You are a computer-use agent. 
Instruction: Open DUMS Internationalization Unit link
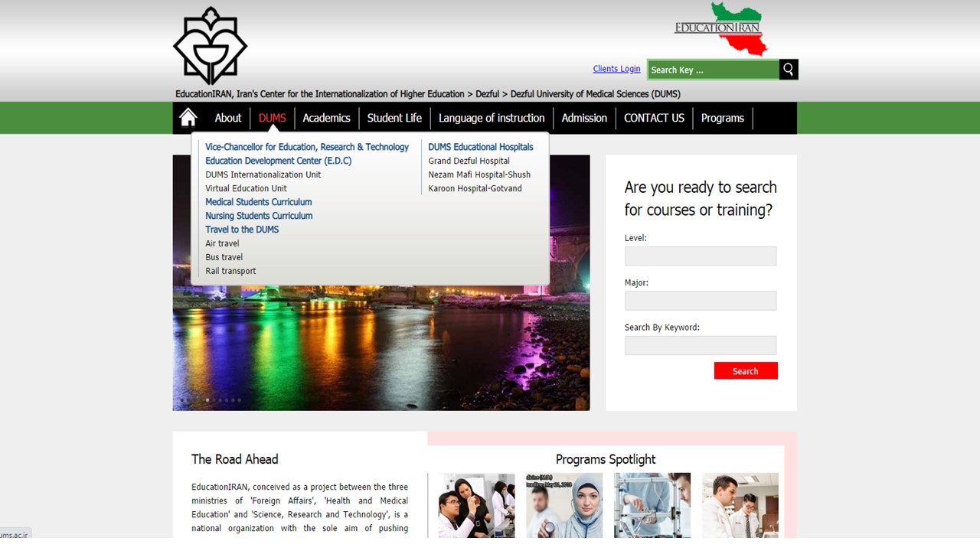(263, 174)
